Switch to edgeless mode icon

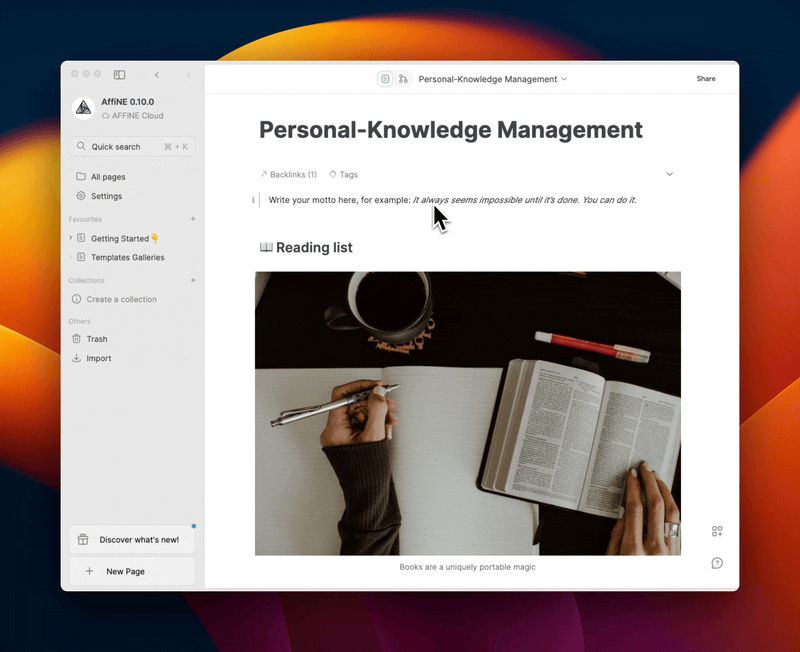tap(403, 79)
